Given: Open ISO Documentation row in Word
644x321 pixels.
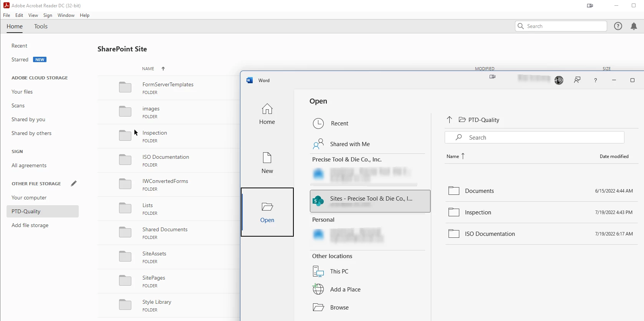Looking at the screenshot, I should pyautogui.click(x=541, y=234).
